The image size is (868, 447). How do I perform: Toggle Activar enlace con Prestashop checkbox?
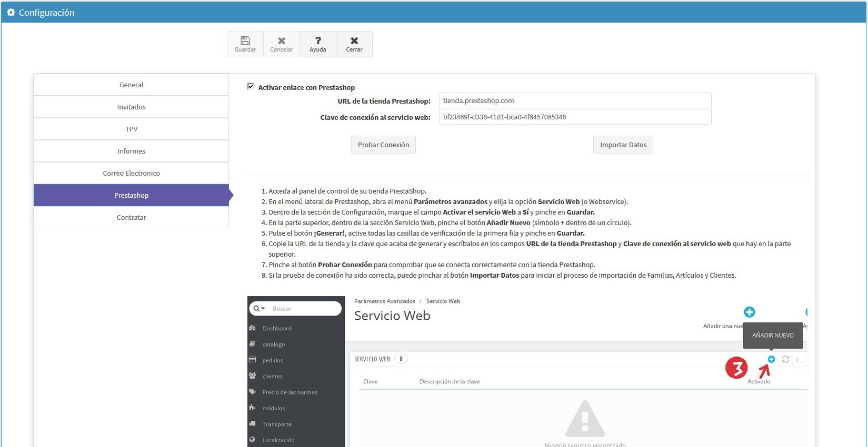coord(251,86)
